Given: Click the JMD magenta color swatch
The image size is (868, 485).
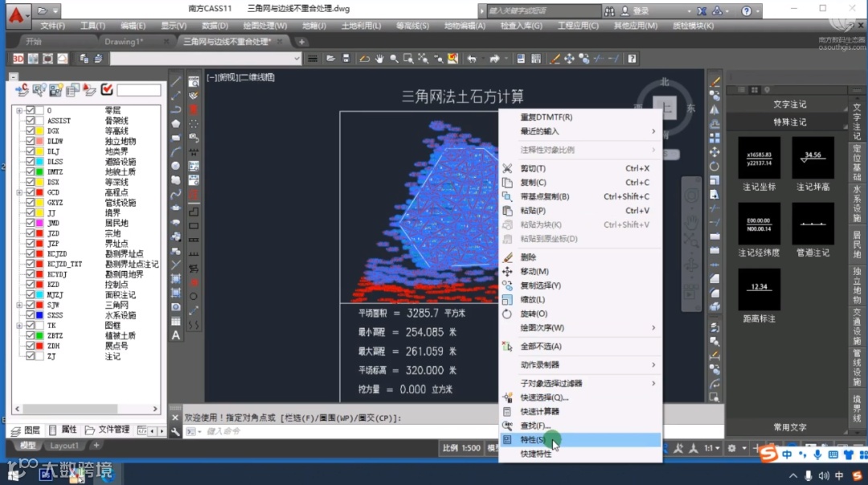Looking at the screenshot, I should coord(40,223).
